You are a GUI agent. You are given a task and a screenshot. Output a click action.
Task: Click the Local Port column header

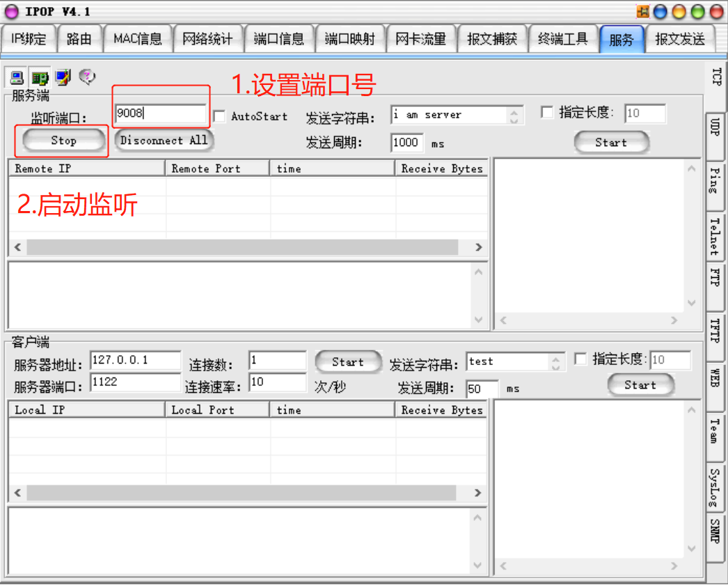(217, 409)
